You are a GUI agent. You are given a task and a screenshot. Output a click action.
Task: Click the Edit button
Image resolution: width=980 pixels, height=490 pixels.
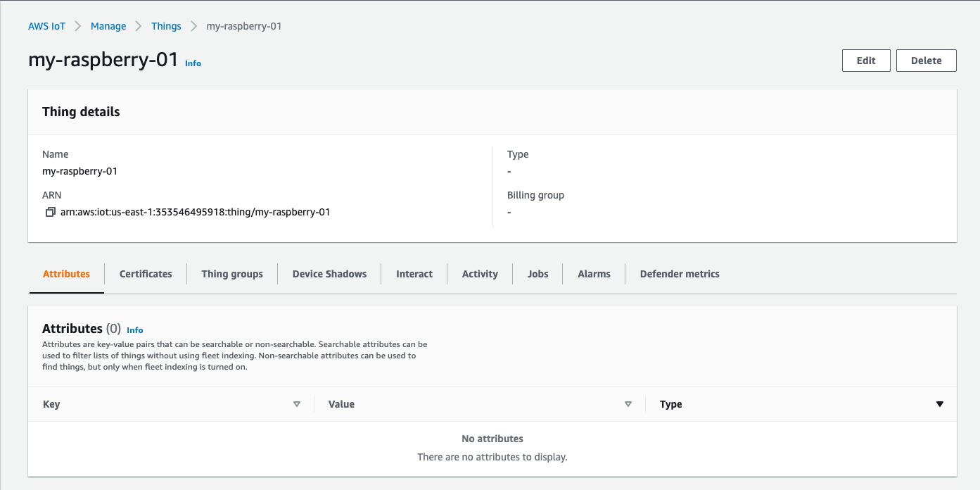click(x=866, y=61)
